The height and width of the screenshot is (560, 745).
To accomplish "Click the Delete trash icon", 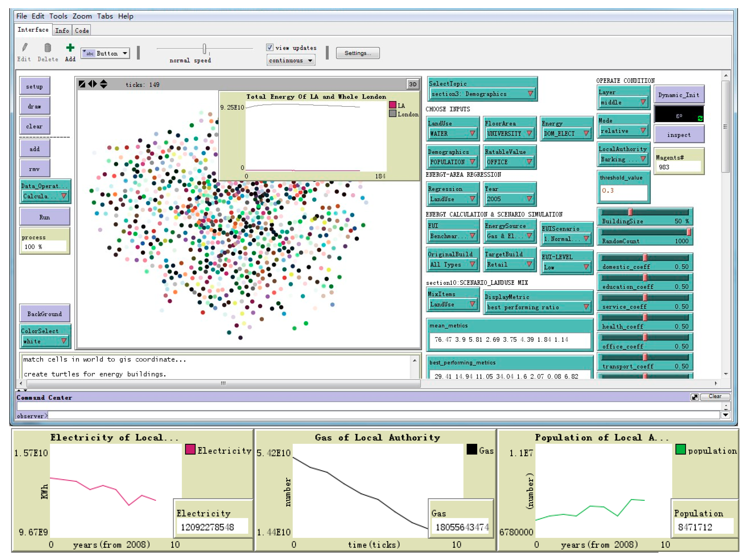I will 47,48.
